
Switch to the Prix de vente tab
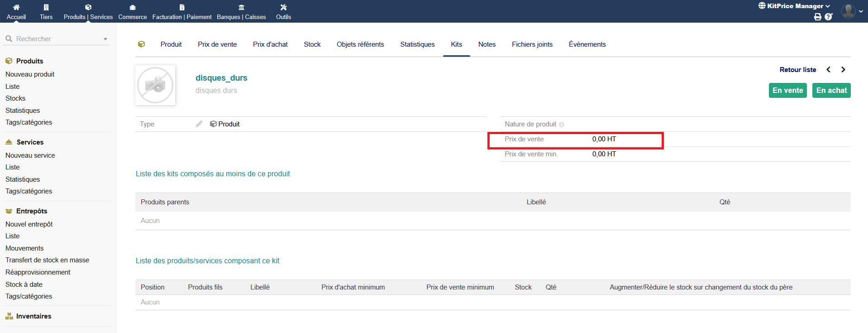217,44
